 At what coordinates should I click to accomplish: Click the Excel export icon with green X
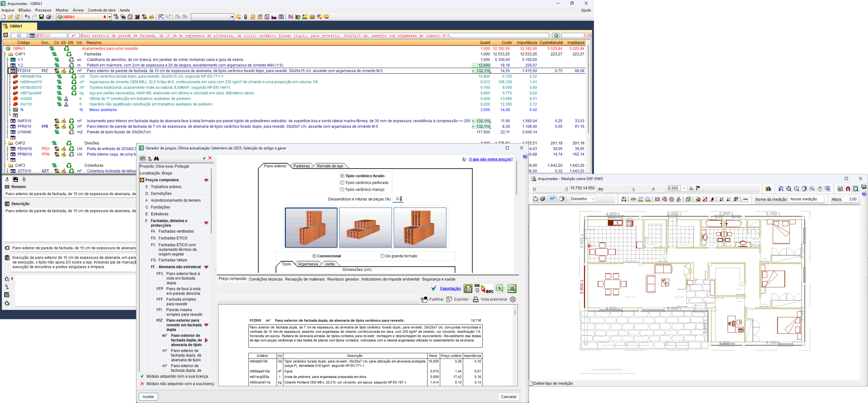click(x=512, y=289)
